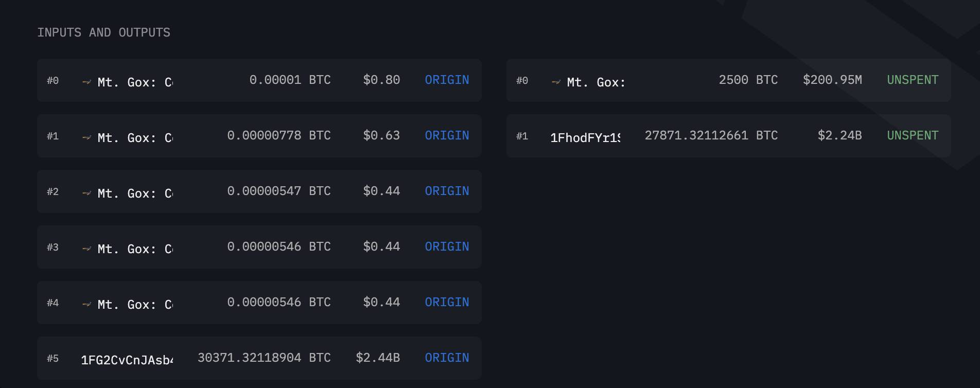Viewport: 980px width, 388px height.
Task: Select the $2.44B value in input #5
Action: (x=378, y=358)
